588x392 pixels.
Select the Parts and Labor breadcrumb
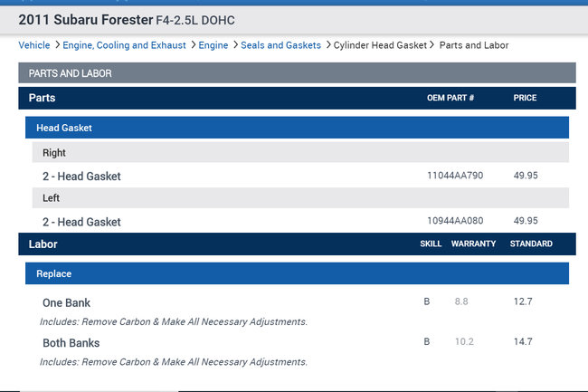click(474, 45)
